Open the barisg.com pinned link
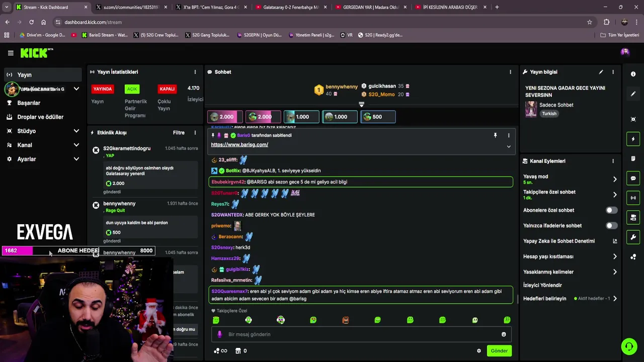 click(239, 145)
